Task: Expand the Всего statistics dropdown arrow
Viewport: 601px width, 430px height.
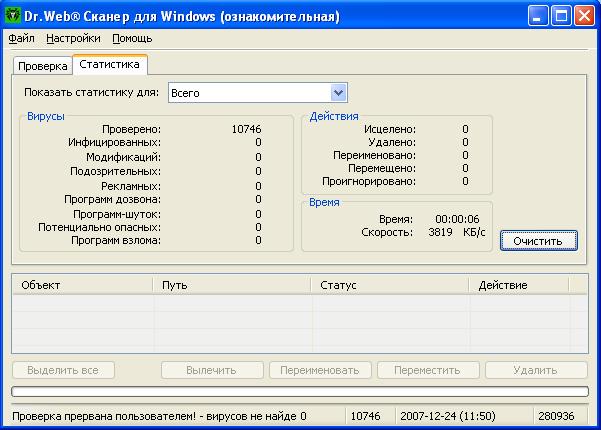Action: coord(338,93)
